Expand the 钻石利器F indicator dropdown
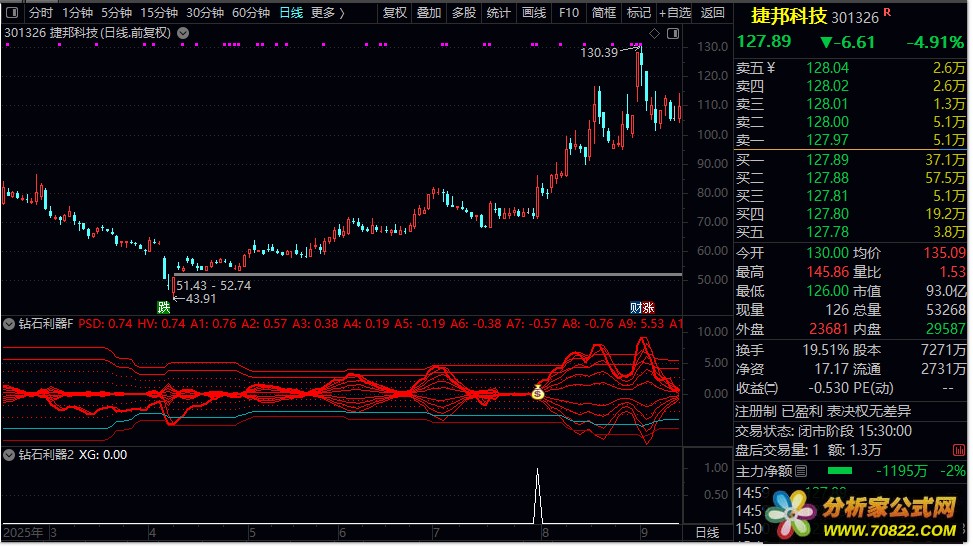This screenshot has height=547, width=973. 9,324
